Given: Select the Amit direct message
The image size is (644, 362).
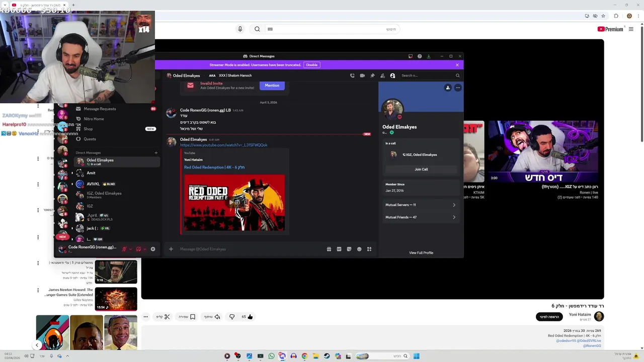Looking at the screenshot, I should (x=117, y=173).
